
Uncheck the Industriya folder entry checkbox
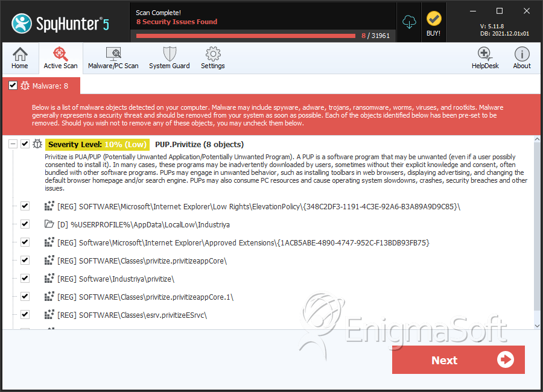(25, 224)
